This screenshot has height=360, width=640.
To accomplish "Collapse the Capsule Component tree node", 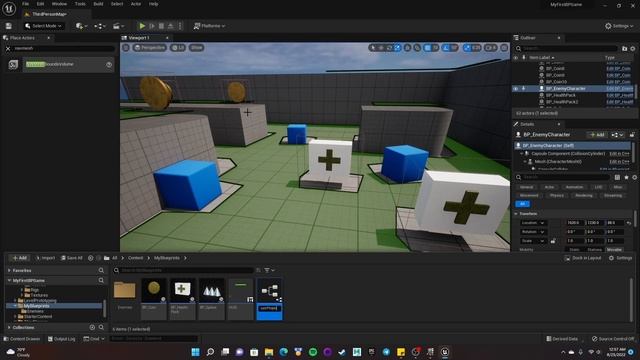I will pyautogui.click(x=521, y=154).
